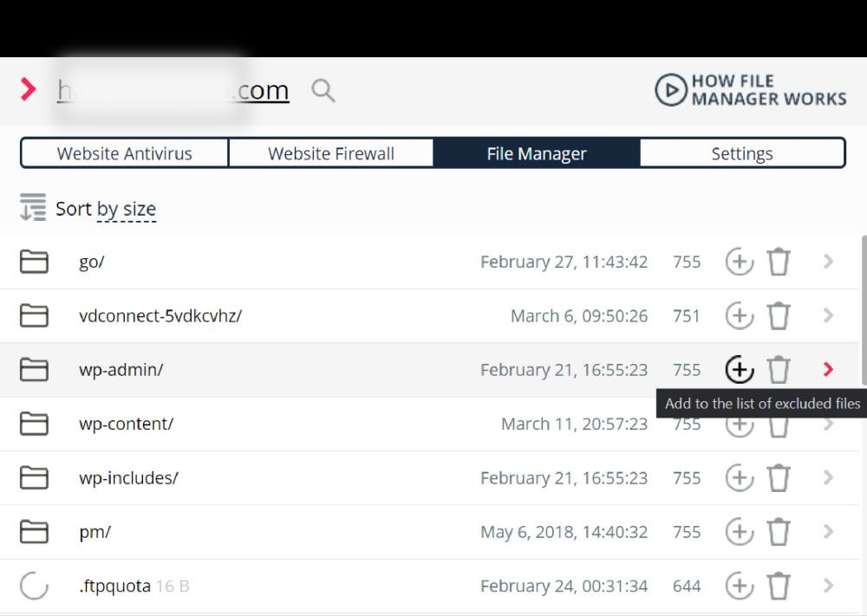Switch to the Website Antivirus tab
867x616 pixels.
click(x=125, y=154)
